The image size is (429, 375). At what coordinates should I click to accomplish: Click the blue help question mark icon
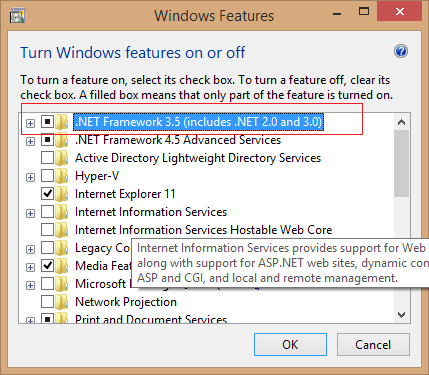[401, 52]
